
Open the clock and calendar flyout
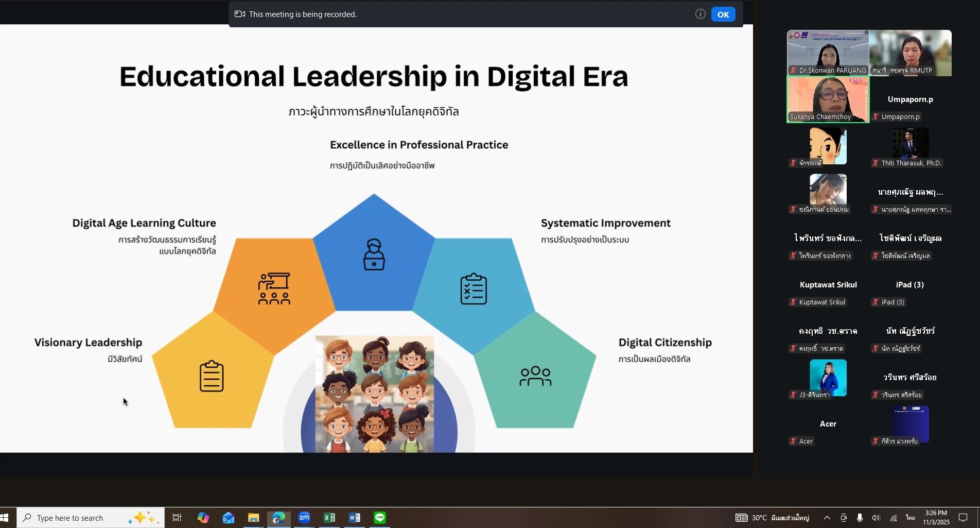pos(936,518)
